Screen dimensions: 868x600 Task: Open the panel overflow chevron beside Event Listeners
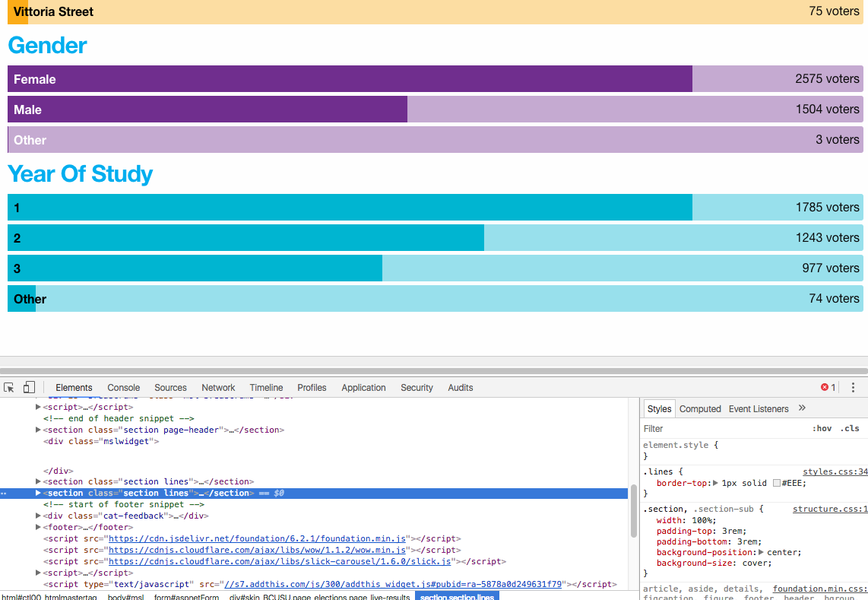tap(802, 408)
